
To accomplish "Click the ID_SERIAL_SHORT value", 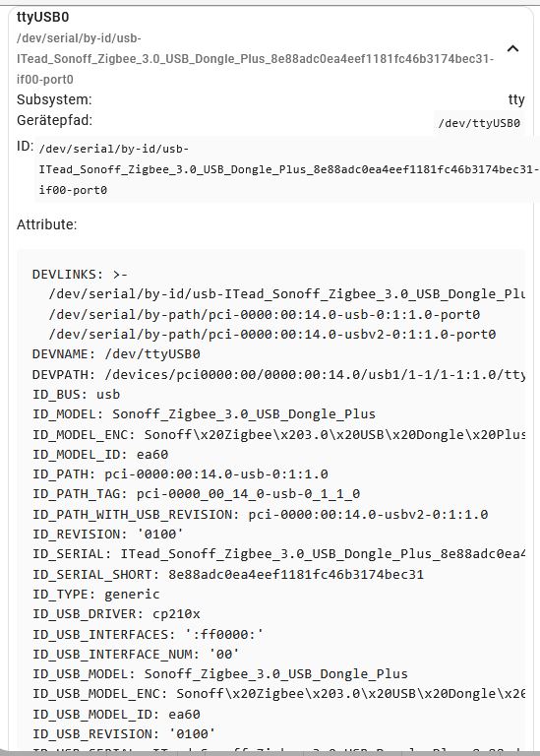I will point(296,574).
